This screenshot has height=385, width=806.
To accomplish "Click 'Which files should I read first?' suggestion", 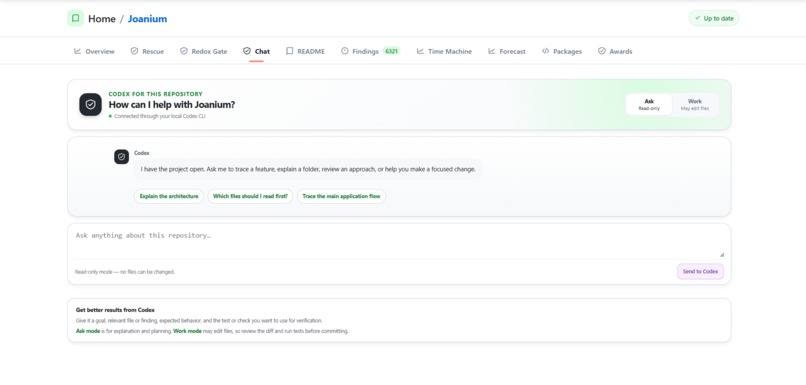I will [250, 196].
